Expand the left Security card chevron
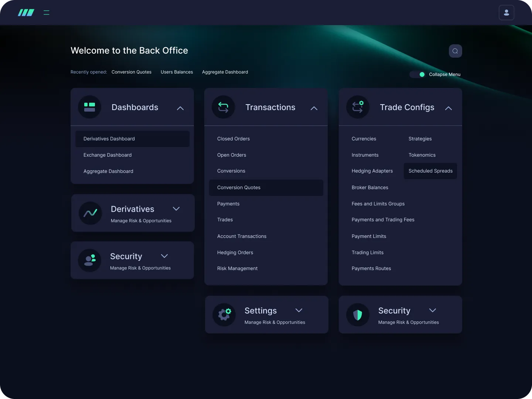This screenshot has width=532, height=399. point(164,256)
